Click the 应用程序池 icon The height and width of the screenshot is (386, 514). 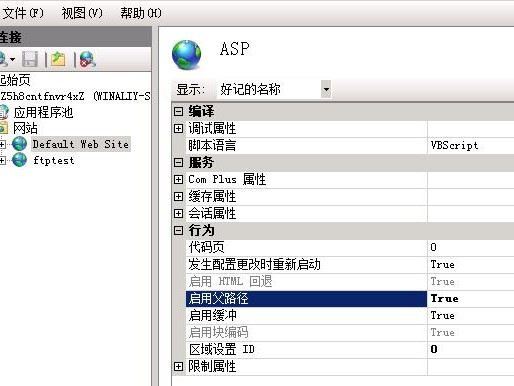(4, 112)
